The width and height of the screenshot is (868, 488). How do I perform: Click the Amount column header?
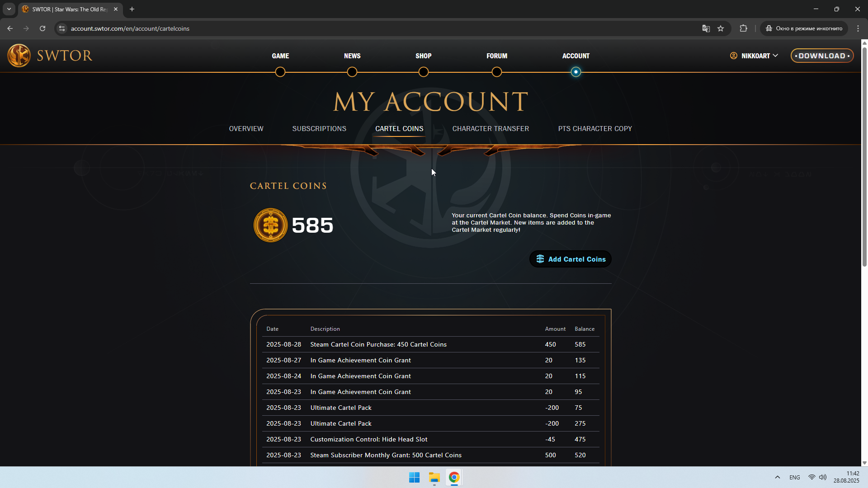click(555, 329)
